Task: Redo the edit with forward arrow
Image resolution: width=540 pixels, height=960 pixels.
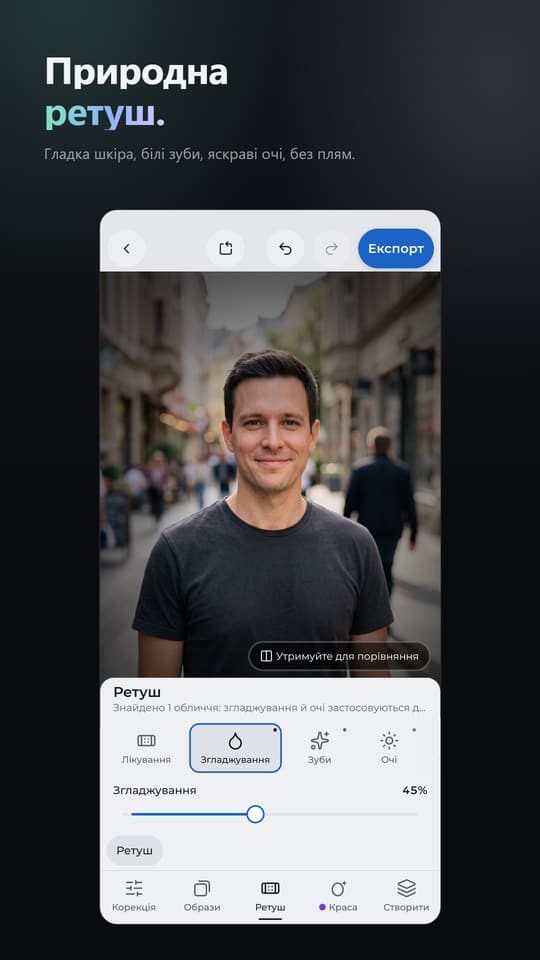Action: [x=331, y=249]
